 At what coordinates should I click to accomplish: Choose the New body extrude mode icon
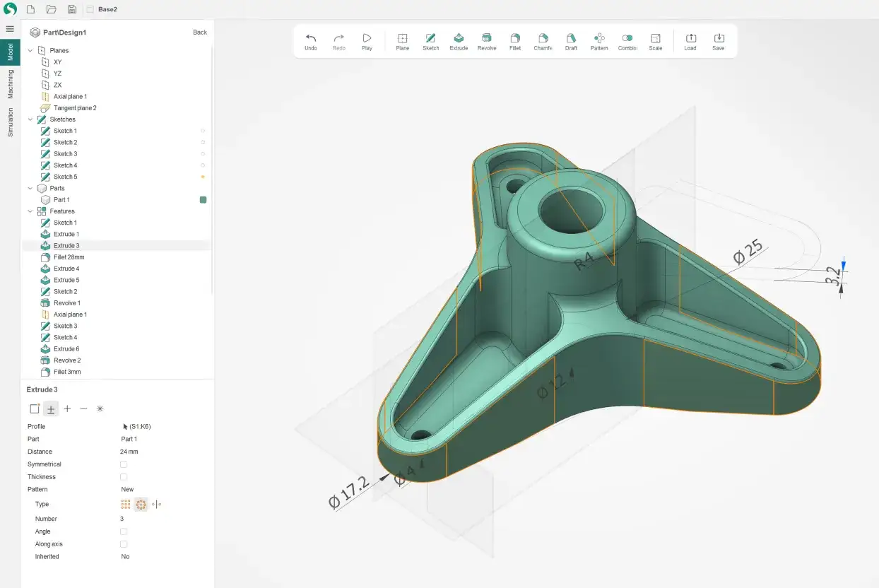[34, 408]
